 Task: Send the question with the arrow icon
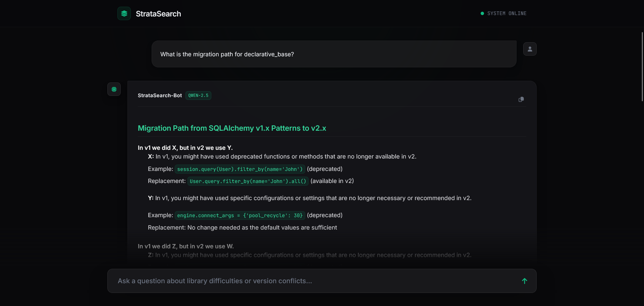click(524, 281)
